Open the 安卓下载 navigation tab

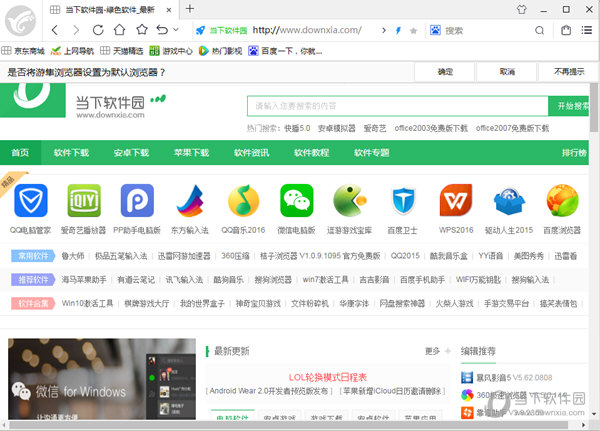tap(131, 153)
